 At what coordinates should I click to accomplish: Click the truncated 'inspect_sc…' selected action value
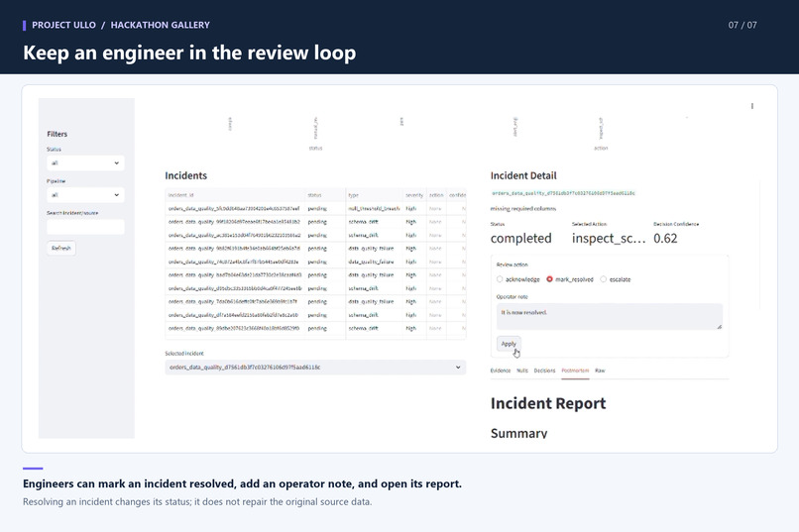tap(609, 238)
